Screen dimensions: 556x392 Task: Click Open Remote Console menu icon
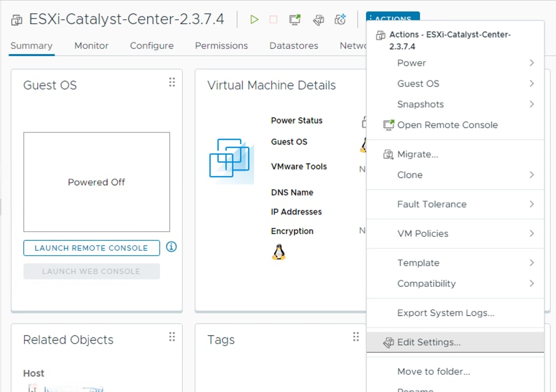tap(389, 125)
